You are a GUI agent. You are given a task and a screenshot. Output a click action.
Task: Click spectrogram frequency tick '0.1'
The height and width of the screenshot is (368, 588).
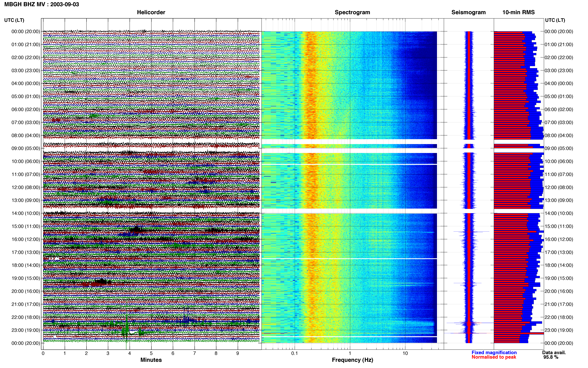coord(295,353)
